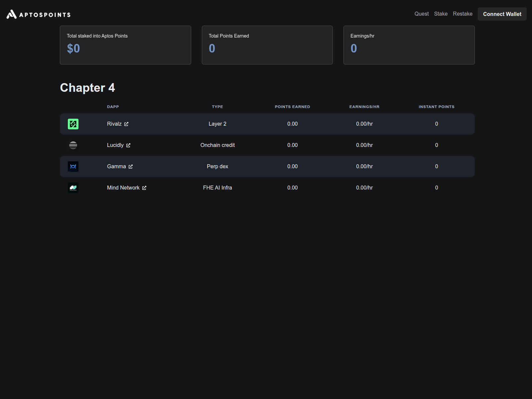Open Rivalz external link icon
The width and height of the screenshot is (532, 399).
click(126, 124)
